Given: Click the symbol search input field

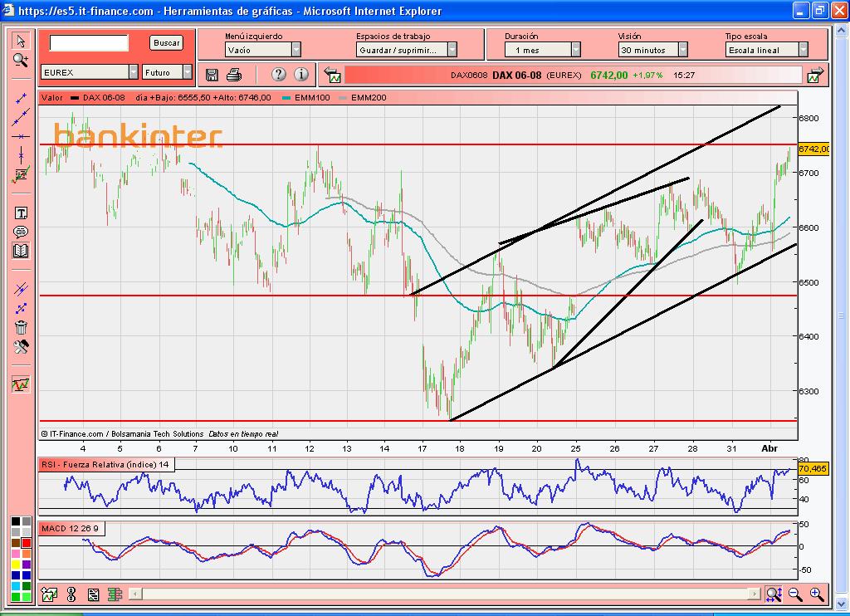Looking at the screenshot, I should click(x=89, y=43).
